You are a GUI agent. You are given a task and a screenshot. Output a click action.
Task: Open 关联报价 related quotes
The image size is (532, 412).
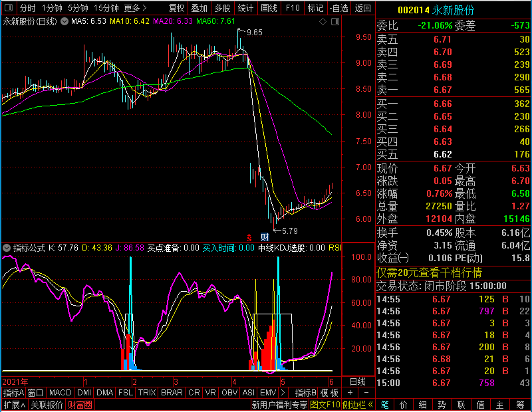point(47,405)
